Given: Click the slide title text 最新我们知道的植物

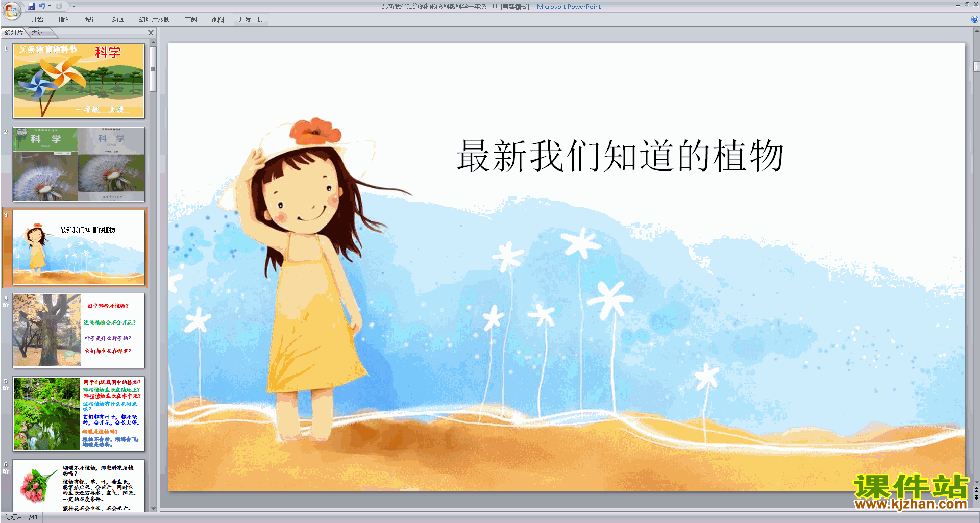Looking at the screenshot, I should [x=620, y=156].
